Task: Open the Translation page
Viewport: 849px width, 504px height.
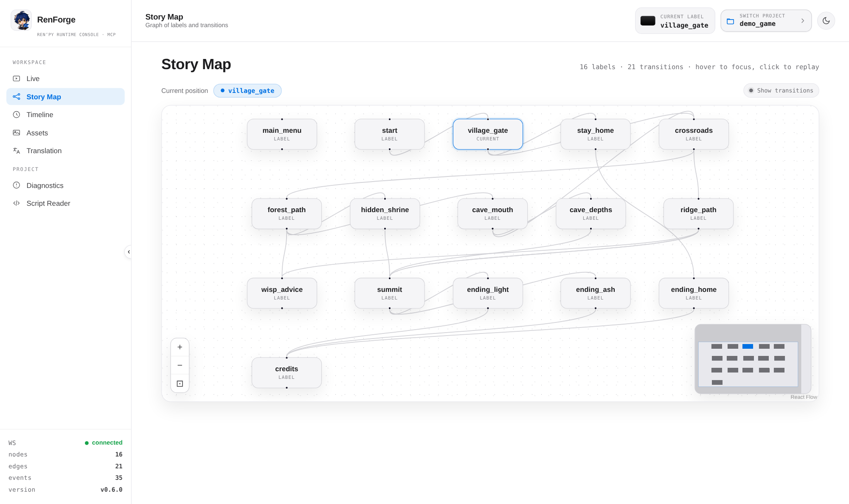Action: point(65,151)
